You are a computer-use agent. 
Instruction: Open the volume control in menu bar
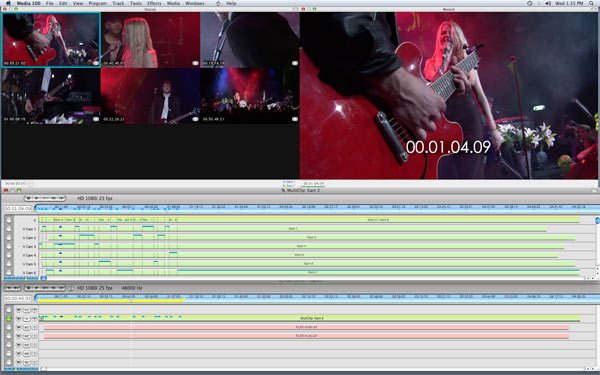pos(548,3)
